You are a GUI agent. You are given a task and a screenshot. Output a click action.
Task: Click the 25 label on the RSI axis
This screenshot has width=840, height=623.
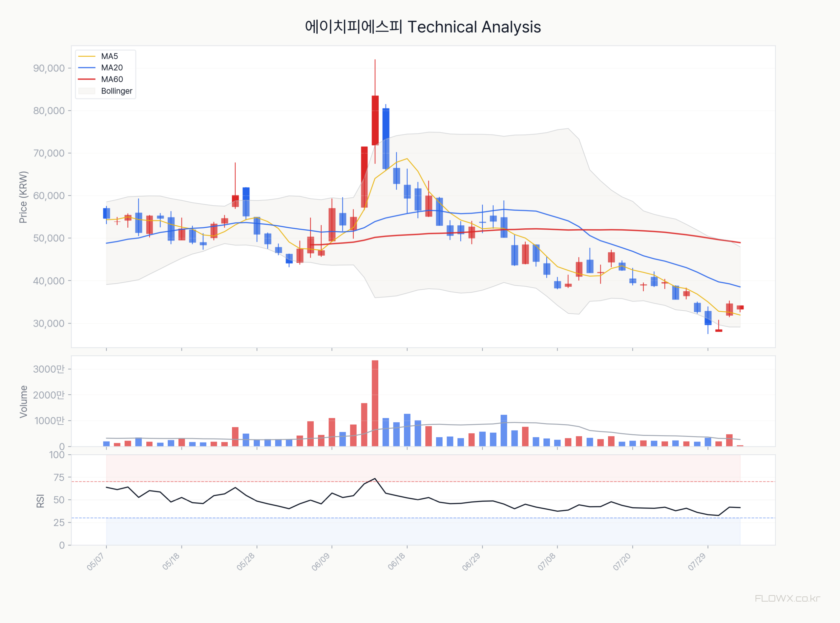pos(59,523)
